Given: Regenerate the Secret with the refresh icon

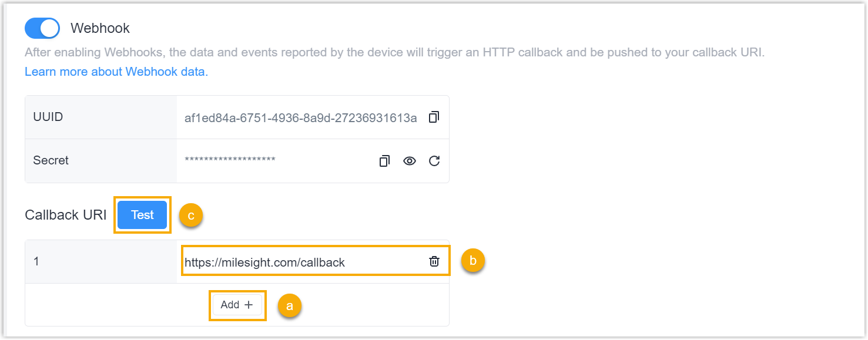Looking at the screenshot, I should 434,161.
